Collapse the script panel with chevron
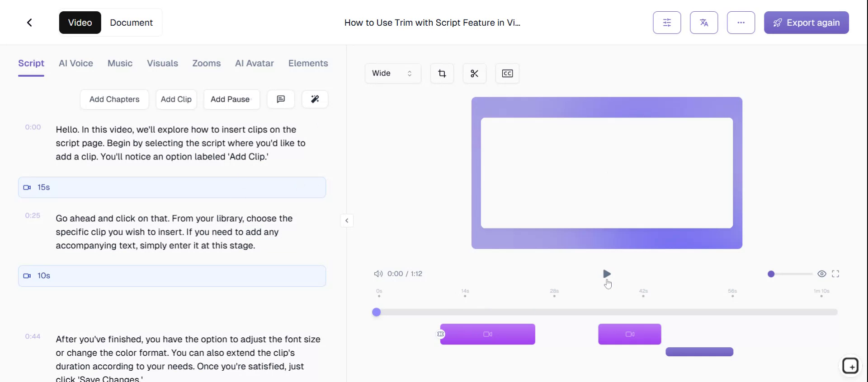 pyautogui.click(x=347, y=221)
